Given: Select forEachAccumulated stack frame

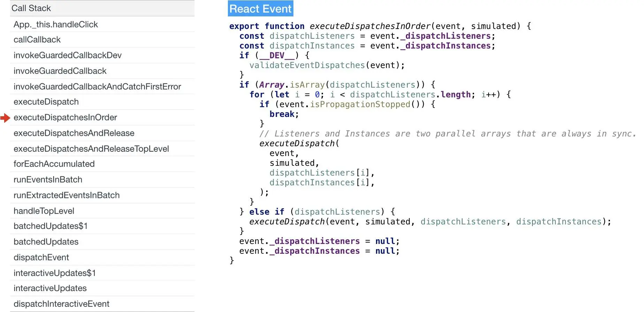Looking at the screenshot, I should (x=102, y=164).
